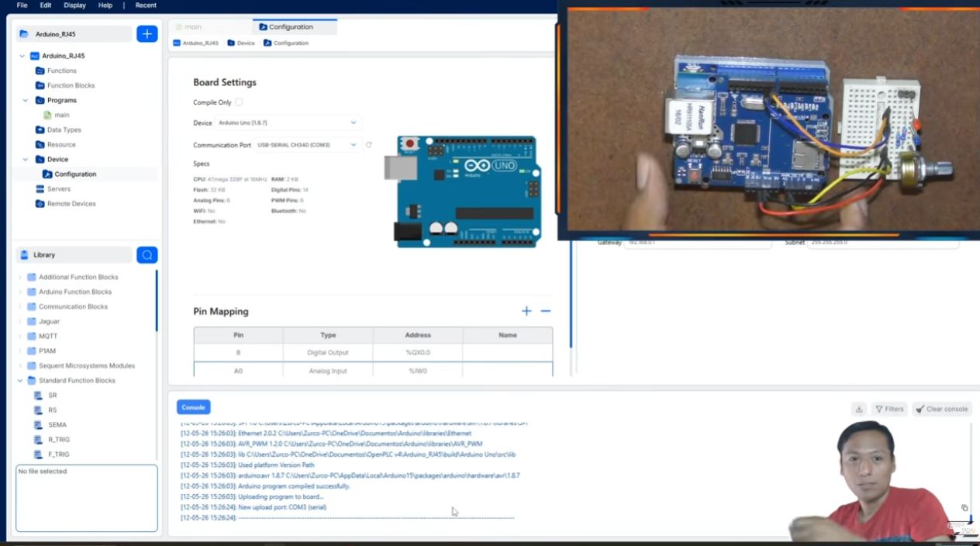The height and width of the screenshot is (546, 980).
Task: Expand Communication Blocks library
Action: pos(20,306)
